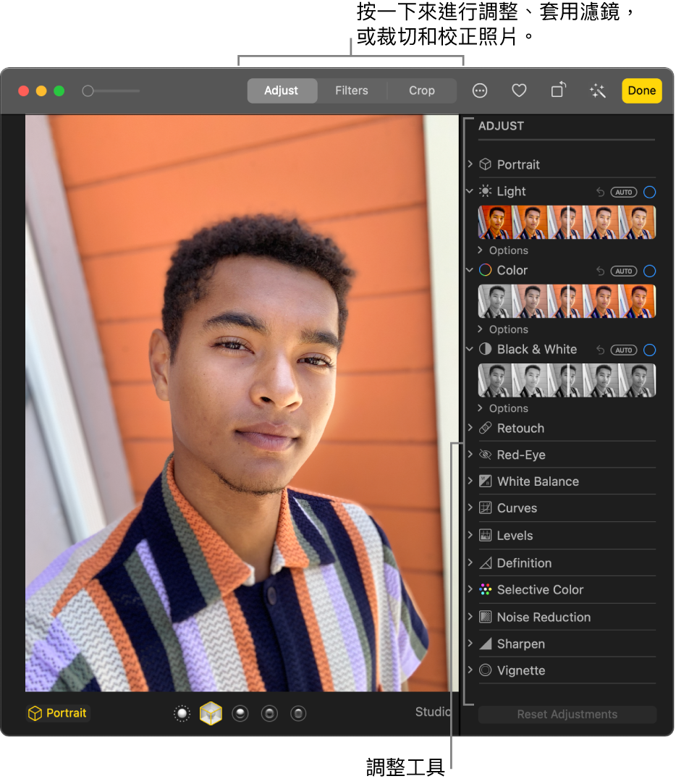This screenshot has height=784, width=676.
Task: Expand the Curves section chevron
Action: pos(470,507)
